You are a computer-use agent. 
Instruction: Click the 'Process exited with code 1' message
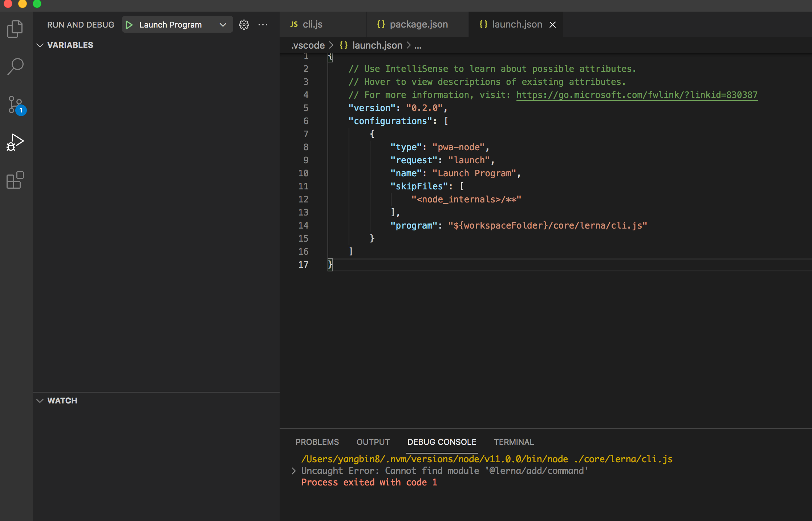point(369,482)
